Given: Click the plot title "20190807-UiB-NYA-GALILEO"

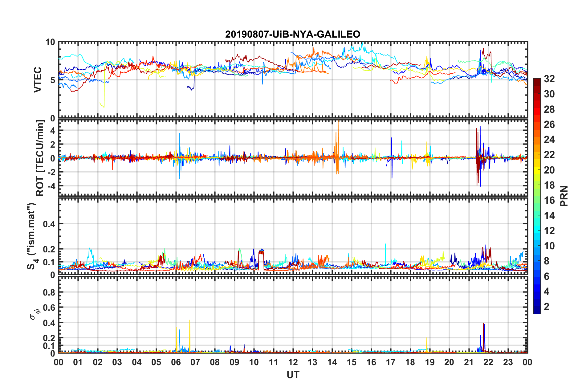Looking at the screenshot, I should (x=293, y=34).
